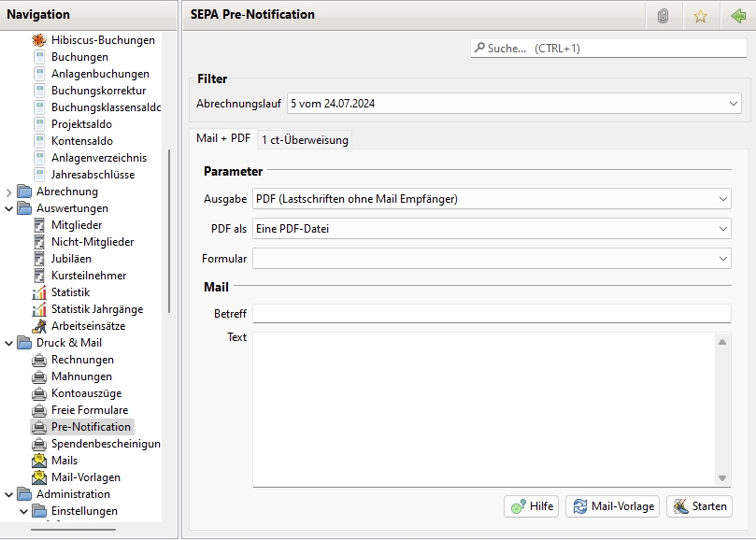The height and width of the screenshot is (540, 756).
Task: Switch to 1 ct-Überweisung tab
Action: pos(305,139)
